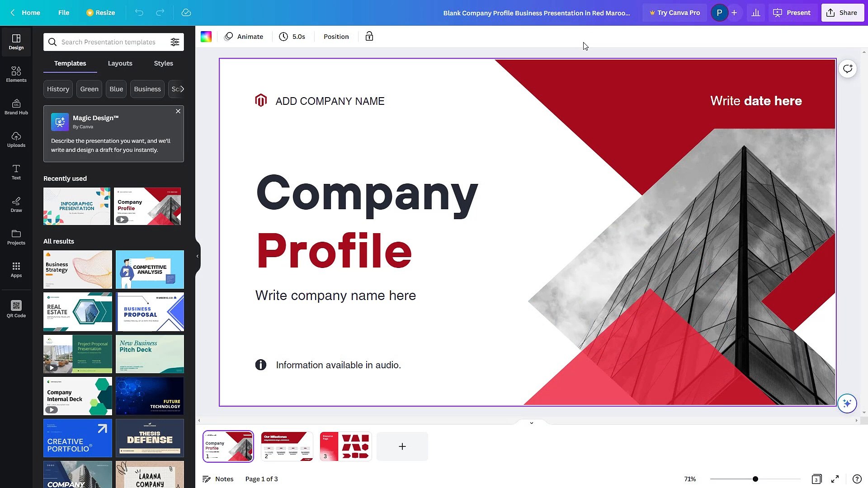
Task: Open template search filters icon
Action: pyautogui.click(x=175, y=42)
